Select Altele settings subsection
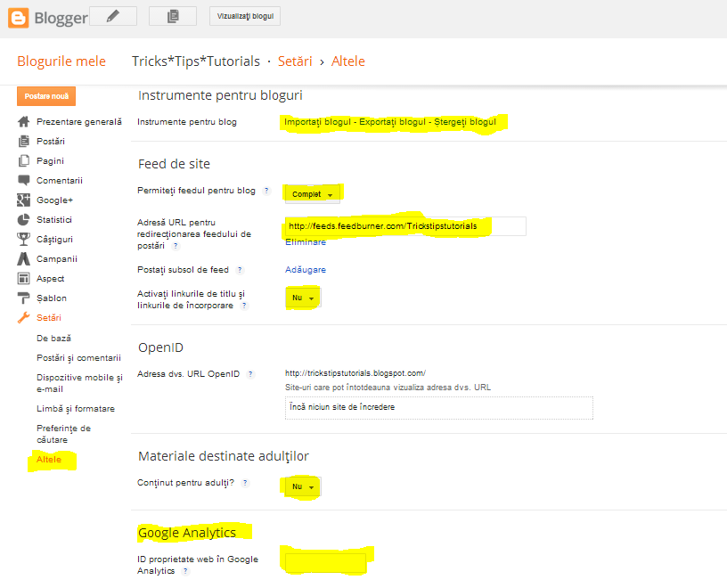This screenshot has width=727, height=588. 49,460
